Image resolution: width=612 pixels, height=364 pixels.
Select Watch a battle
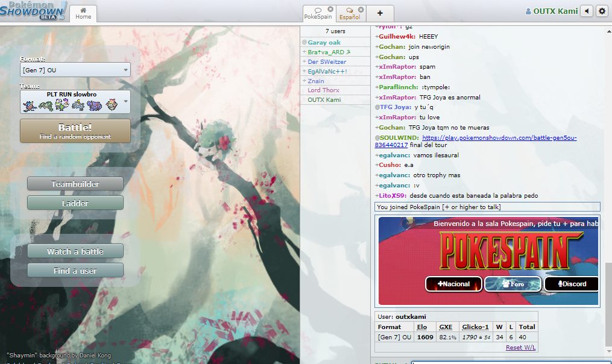coord(75,251)
